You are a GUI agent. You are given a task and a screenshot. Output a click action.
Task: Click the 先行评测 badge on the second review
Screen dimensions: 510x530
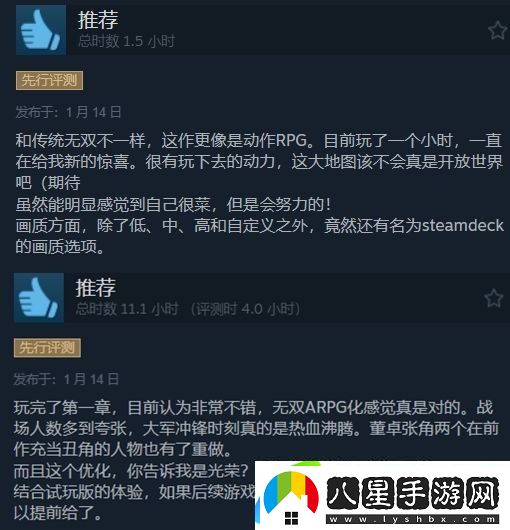click(47, 348)
